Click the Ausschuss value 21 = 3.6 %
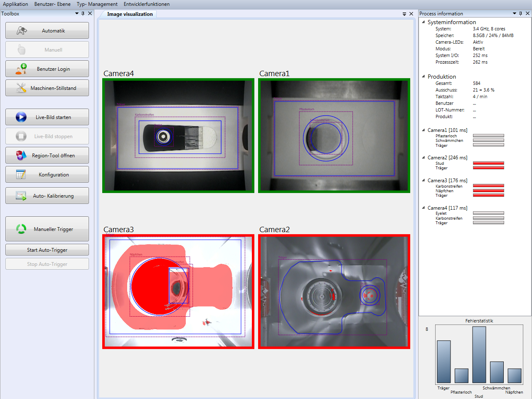This screenshot has height=399, width=532. coord(483,90)
